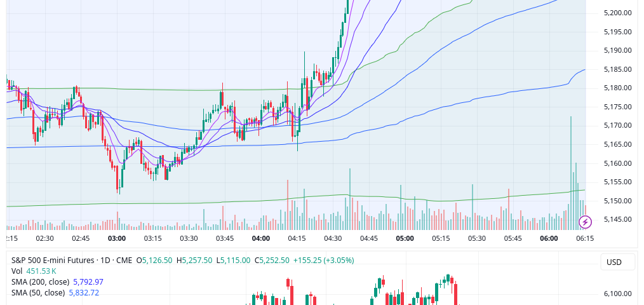Click the purple lightning bolt icon
644x305 pixels.
pos(586,222)
